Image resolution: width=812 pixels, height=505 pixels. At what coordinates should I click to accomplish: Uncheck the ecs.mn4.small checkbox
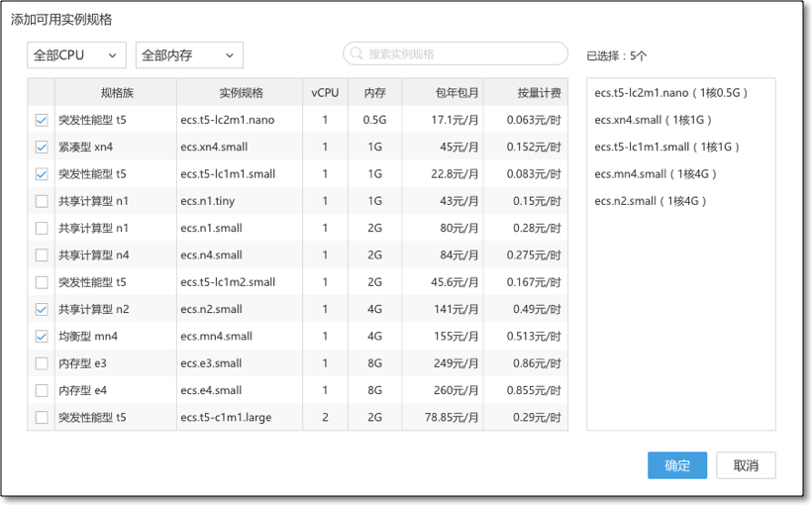coord(42,337)
